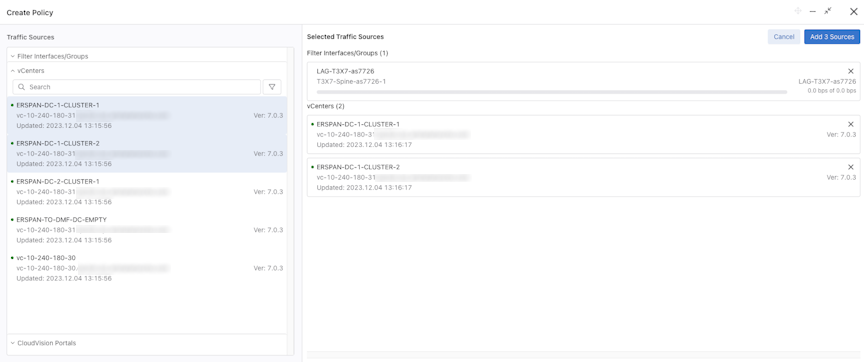
Task: Click Ver: 7.0.3 on the ERSPAN-DC-2-CLUSTER-1 row
Action: click(268, 192)
